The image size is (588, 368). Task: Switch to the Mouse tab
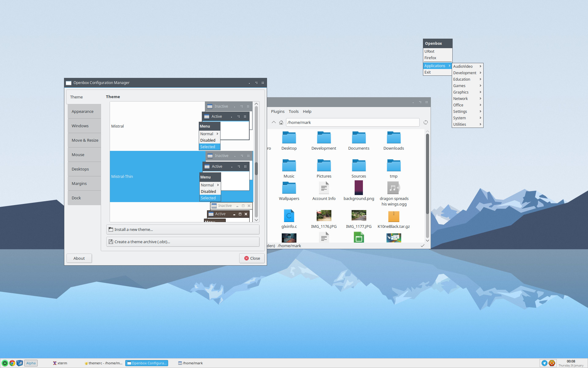coord(84,155)
